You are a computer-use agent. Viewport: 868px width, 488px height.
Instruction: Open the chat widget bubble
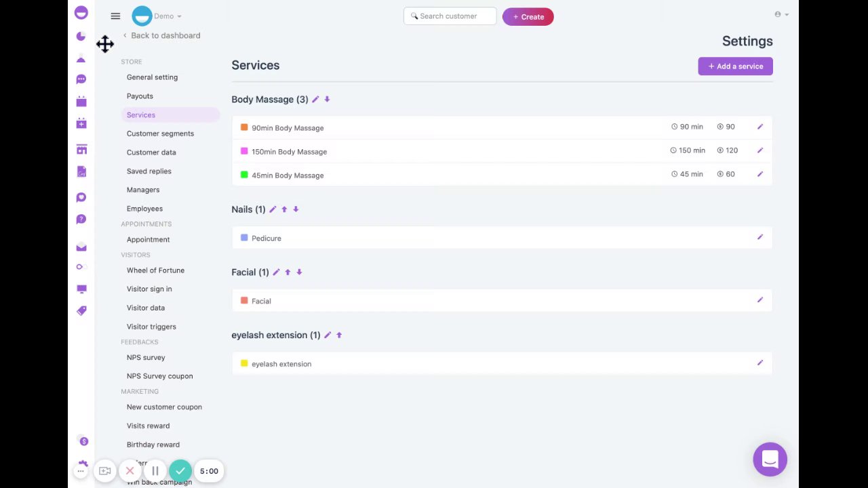[770, 460]
